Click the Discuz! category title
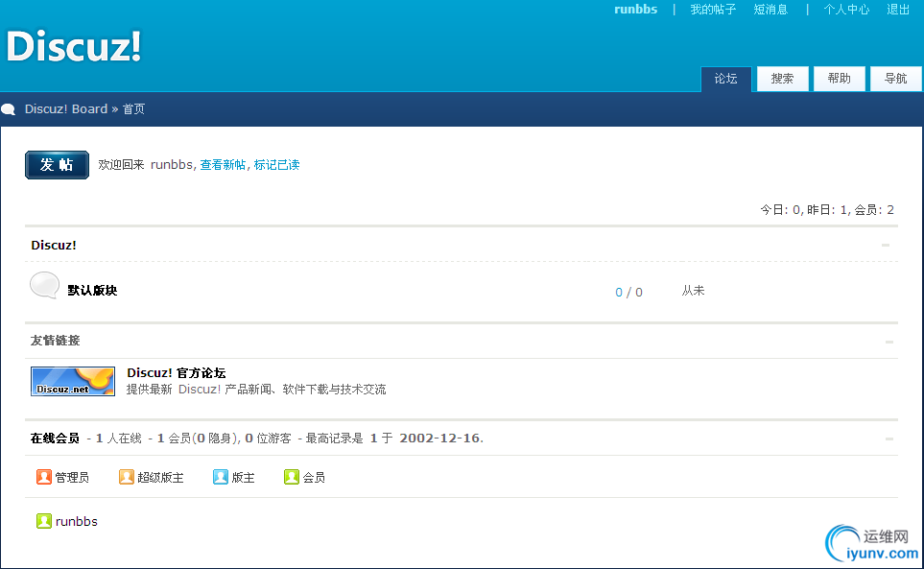 pyautogui.click(x=54, y=245)
